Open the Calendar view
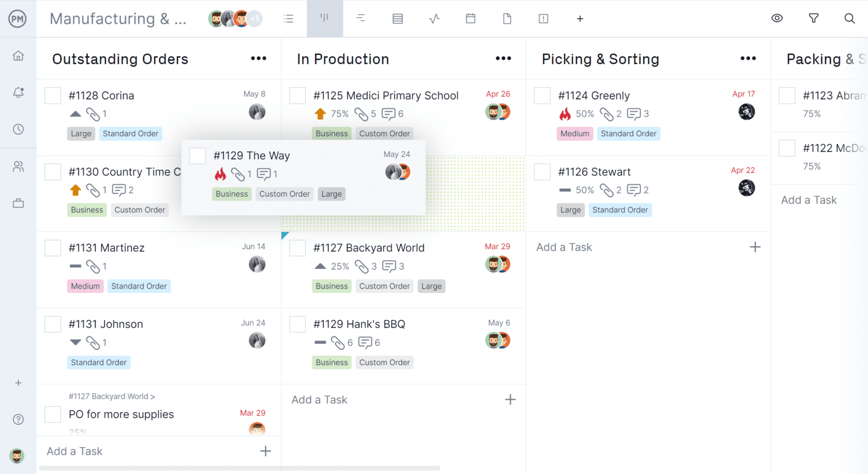 click(x=470, y=18)
